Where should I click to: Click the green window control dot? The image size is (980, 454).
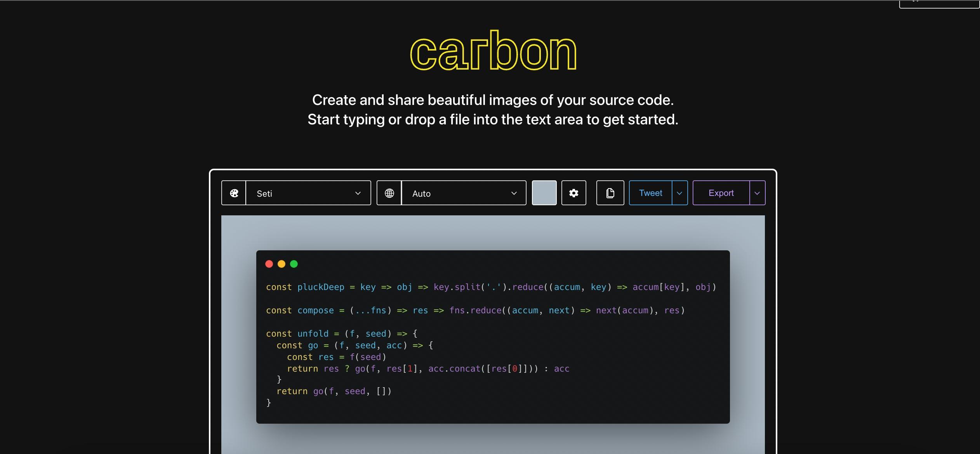(294, 264)
